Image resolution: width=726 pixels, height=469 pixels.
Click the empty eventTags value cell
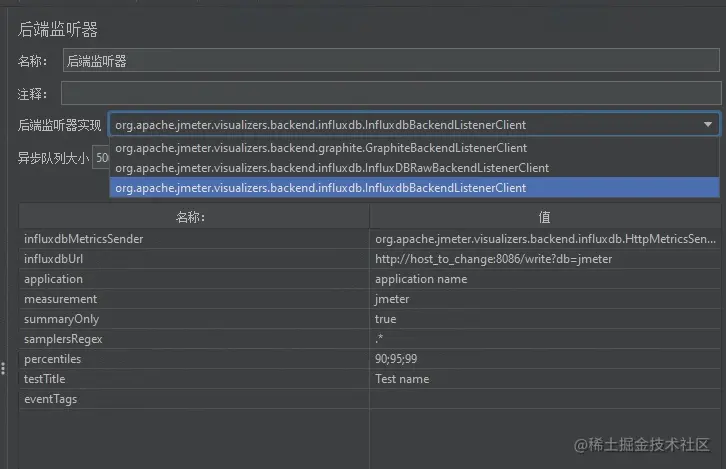click(x=545, y=398)
